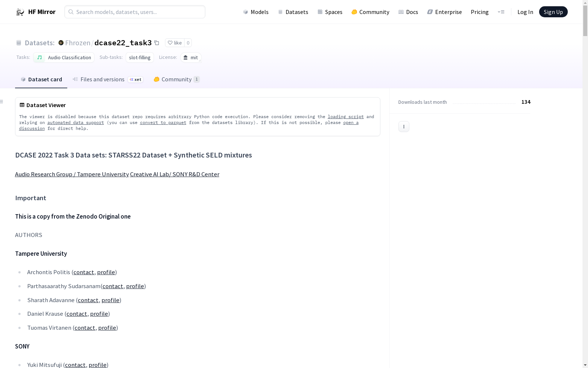This screenshot has width=588, height=368.
Task: Open the loading script link
Action: pos(346,117)
